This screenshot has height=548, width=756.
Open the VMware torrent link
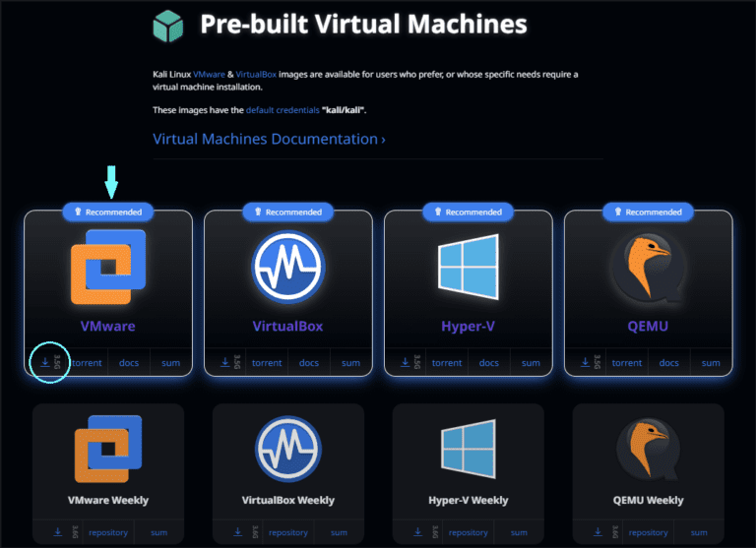coord(87,363)
